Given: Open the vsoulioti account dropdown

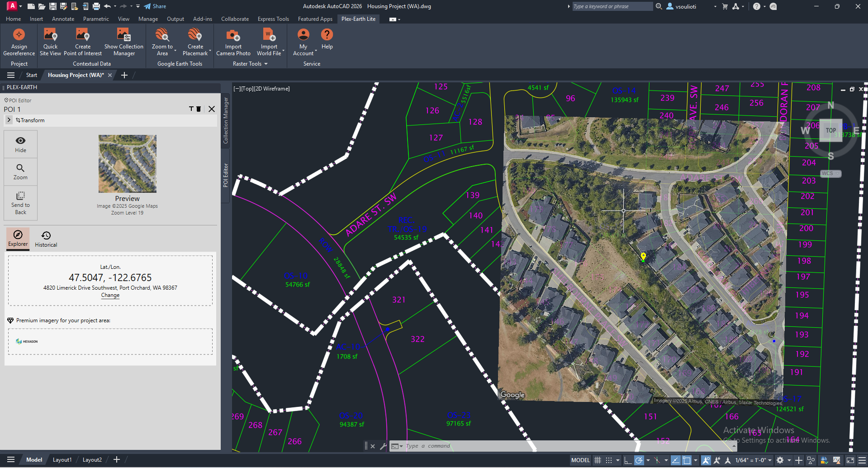Looking at the screenshot, I should [715, 6].
